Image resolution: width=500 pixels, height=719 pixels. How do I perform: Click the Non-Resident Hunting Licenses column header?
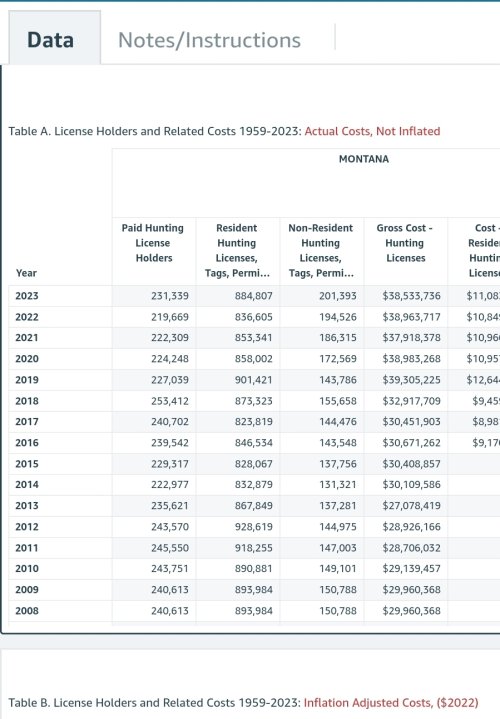(x=321, y=250)
